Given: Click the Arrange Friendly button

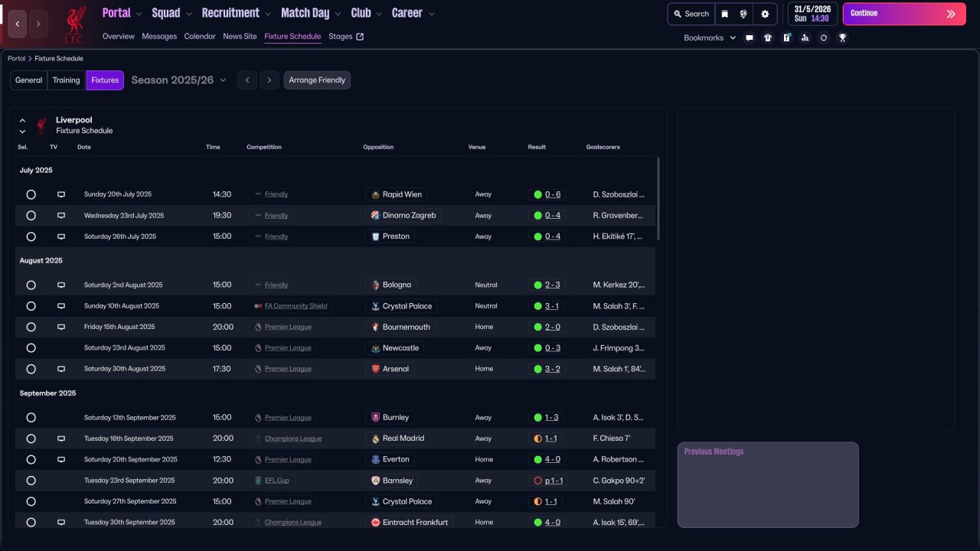Looking at the screenshot, I should (x=317, y=80).
